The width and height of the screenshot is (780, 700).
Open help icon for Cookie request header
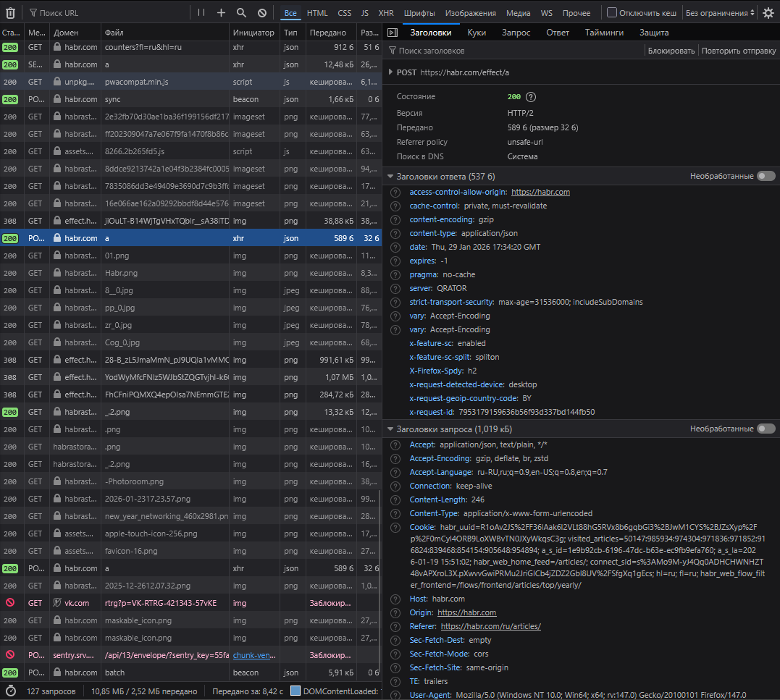(395, 528)
